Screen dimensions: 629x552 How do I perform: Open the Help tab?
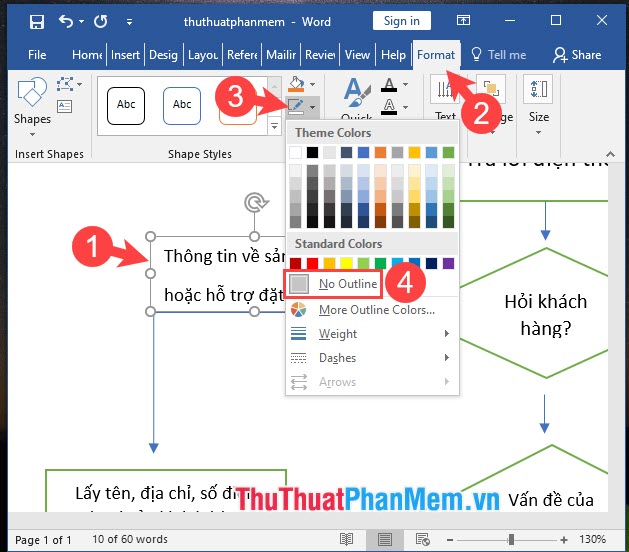pyautogui.click(x=393, y=55)
